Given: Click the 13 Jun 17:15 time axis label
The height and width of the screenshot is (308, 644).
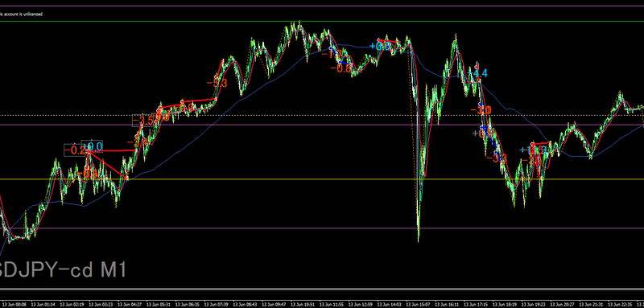Looking at the screenshot, I should 477,305.
